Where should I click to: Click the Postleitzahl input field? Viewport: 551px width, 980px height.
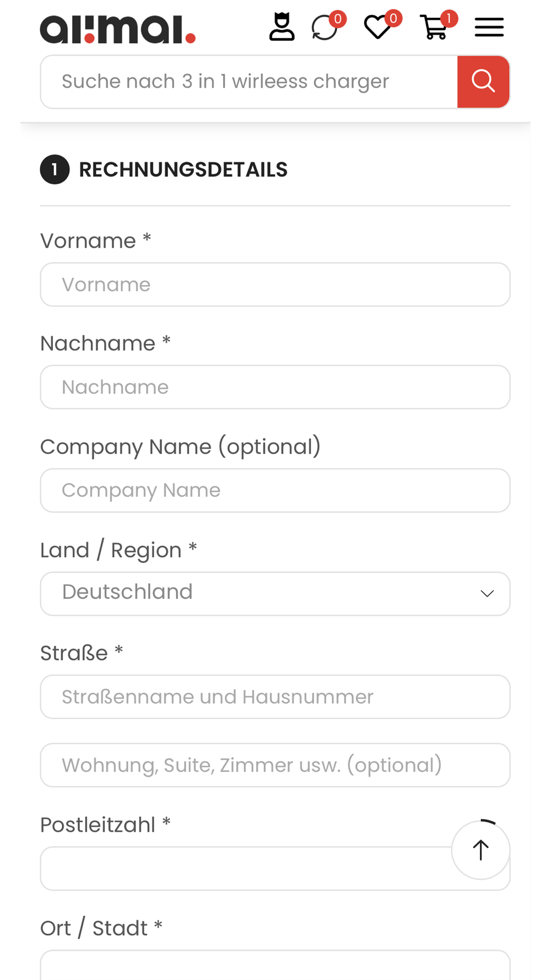(242, 869)
